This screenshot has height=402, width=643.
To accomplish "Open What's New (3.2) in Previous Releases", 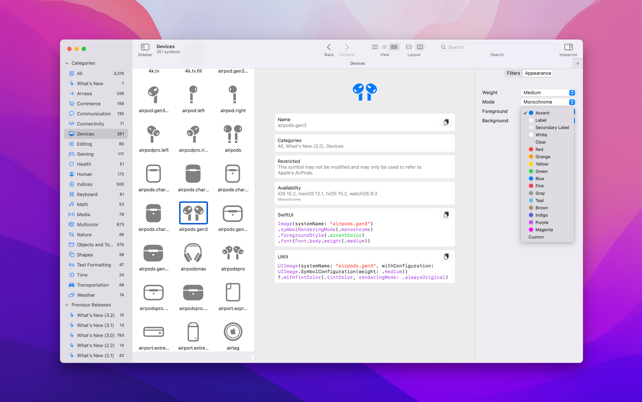I will click(96, 315).
